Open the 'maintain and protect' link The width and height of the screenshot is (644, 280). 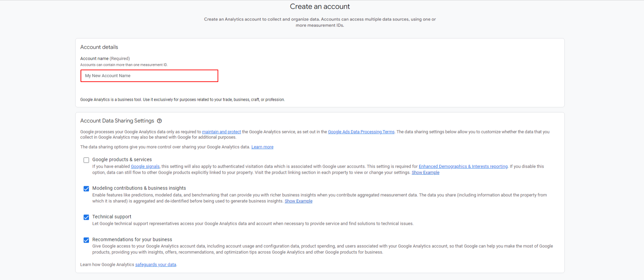pos(221,132)
